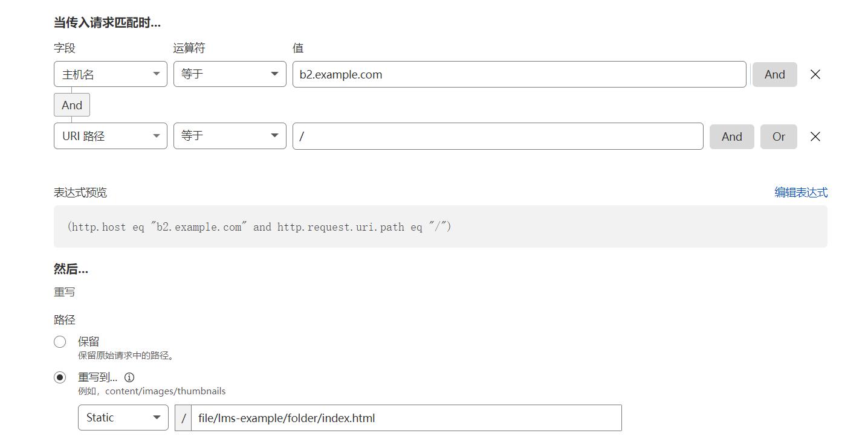
Task: Remove the hostname condition row with X
Action: [815, 74]
